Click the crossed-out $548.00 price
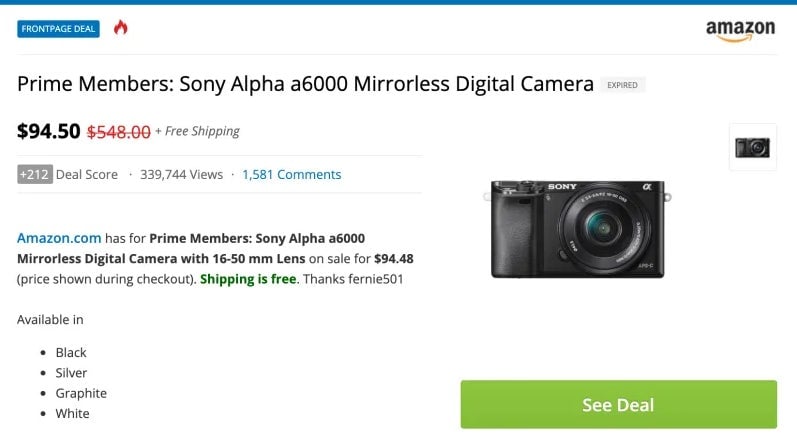Image resolution: width=797 pixels, height=448 pixels. (x=119, y=131)
